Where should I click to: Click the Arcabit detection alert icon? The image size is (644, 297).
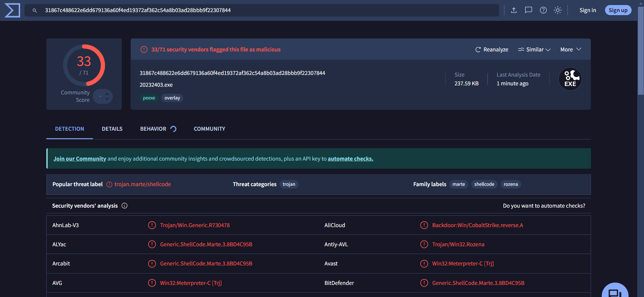tap(152, 263)
